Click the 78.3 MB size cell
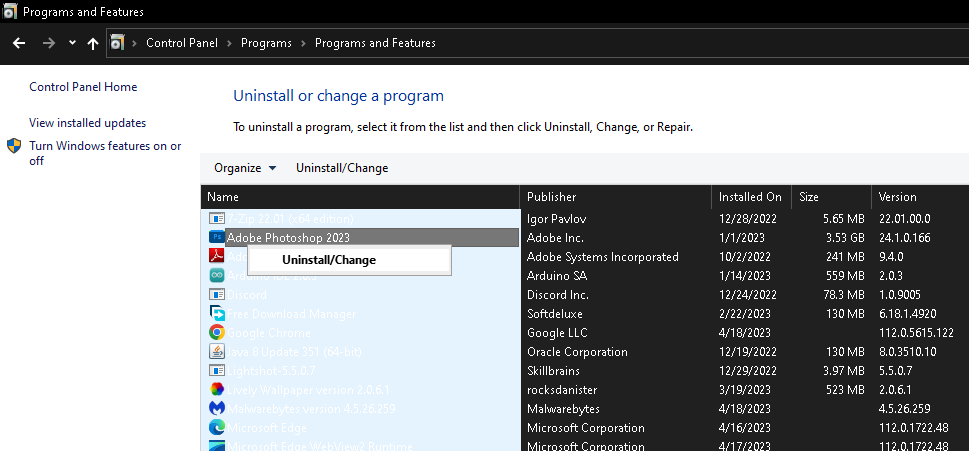 (844, 295)
